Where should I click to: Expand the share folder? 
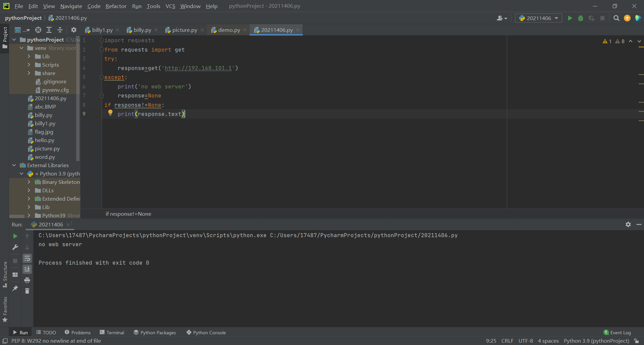(x=29, y=73)
